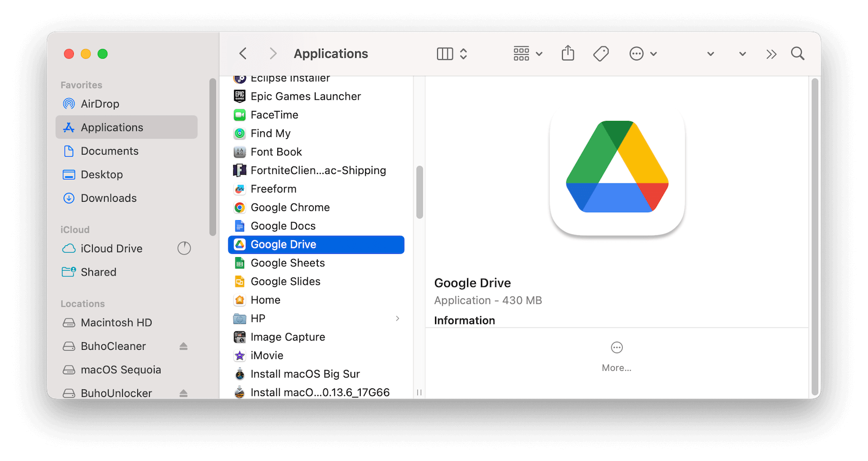This screenshot has height=461, width=868.
Task: Select Image Capture in the list
Action: click(316, 337)
